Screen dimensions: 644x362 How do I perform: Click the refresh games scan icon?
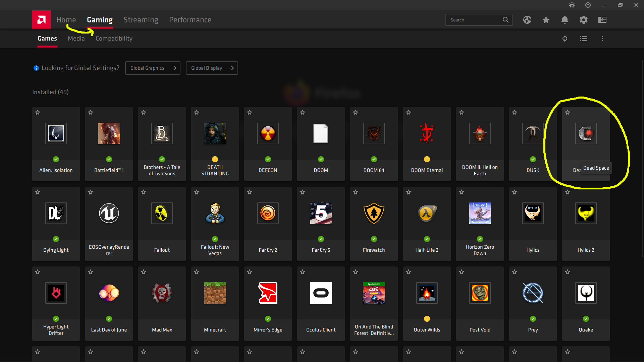(565, 39)
